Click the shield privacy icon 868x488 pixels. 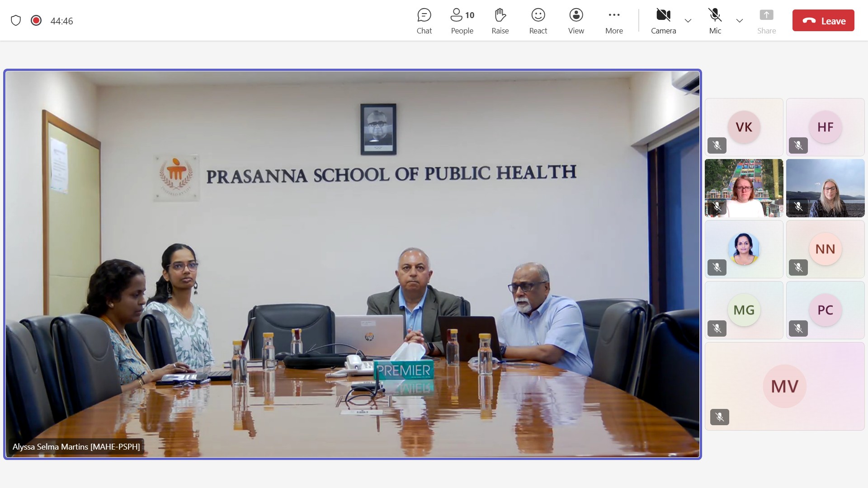[x=16, y=21]
